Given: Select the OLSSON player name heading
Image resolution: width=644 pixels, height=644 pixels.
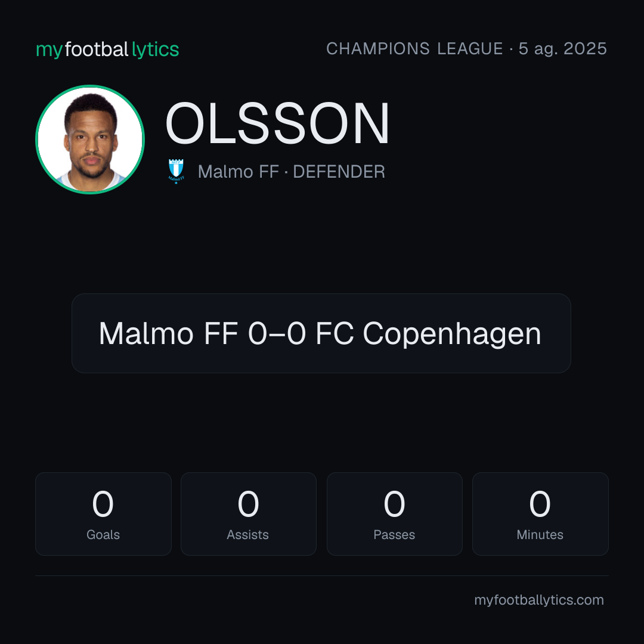Looking at the screenshot, I should (x=277, y=123).
